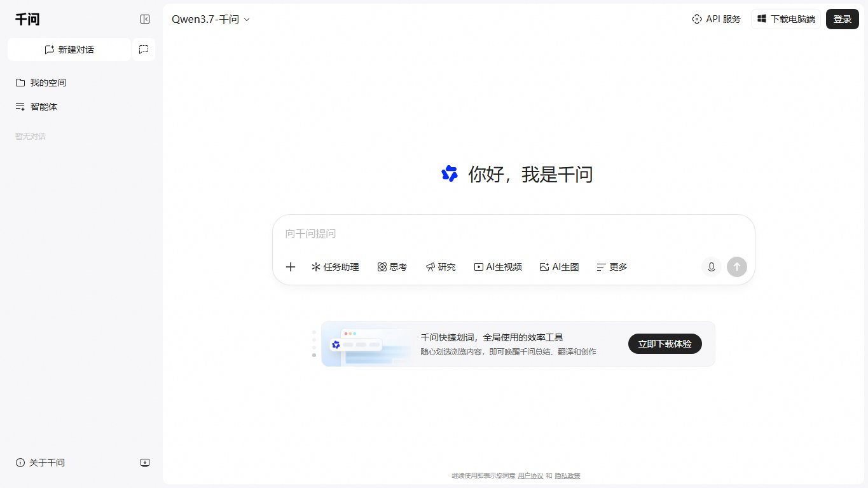This screenshot has height=488, width=868.
Task: Click the blue Qwen logo beside greeting
Action: [450, 173]
